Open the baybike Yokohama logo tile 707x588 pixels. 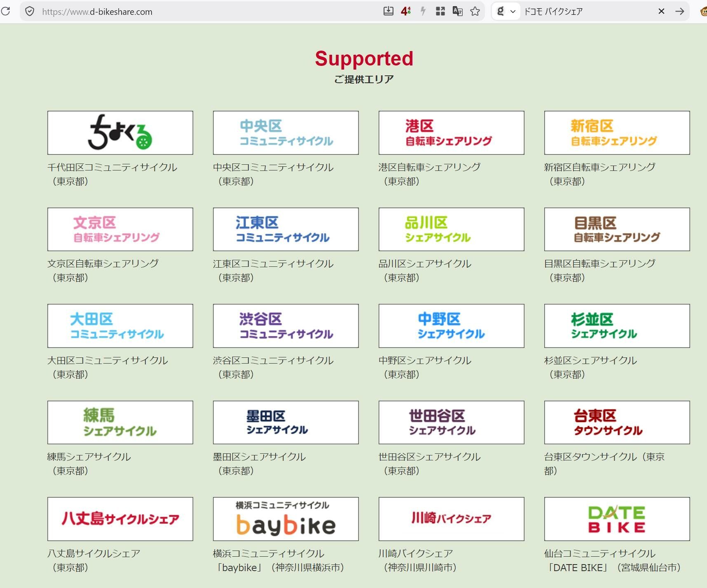(x=286, y=519)
